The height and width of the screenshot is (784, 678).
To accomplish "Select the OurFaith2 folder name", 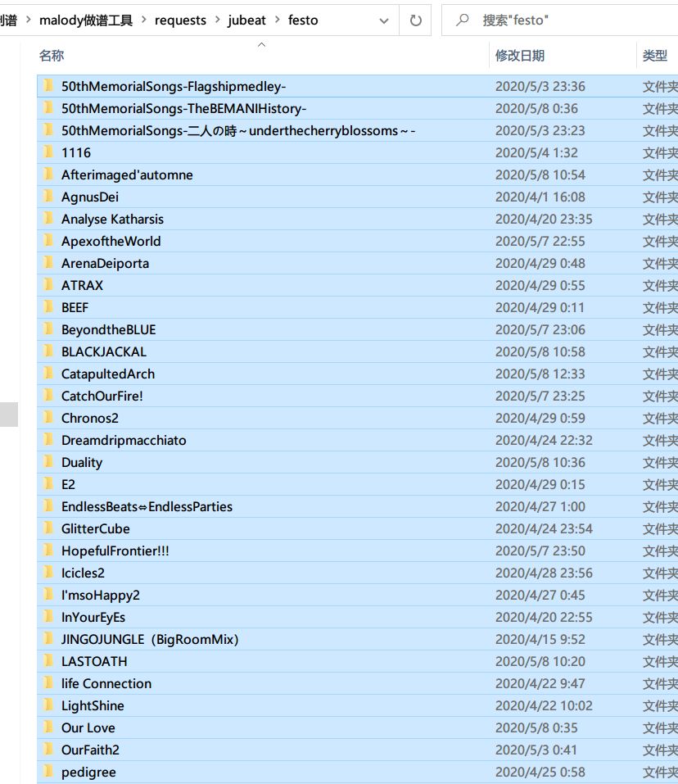I will coord(90,750).
